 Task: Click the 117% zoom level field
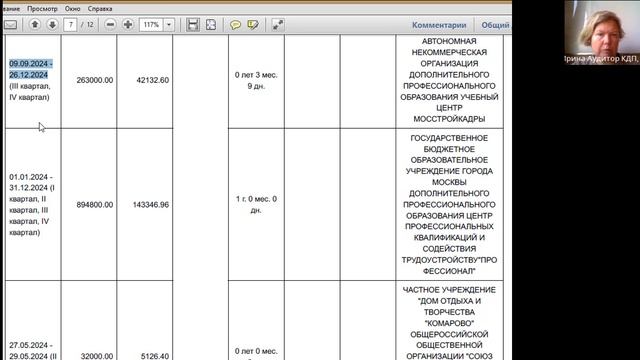click(x=151, y=25)
